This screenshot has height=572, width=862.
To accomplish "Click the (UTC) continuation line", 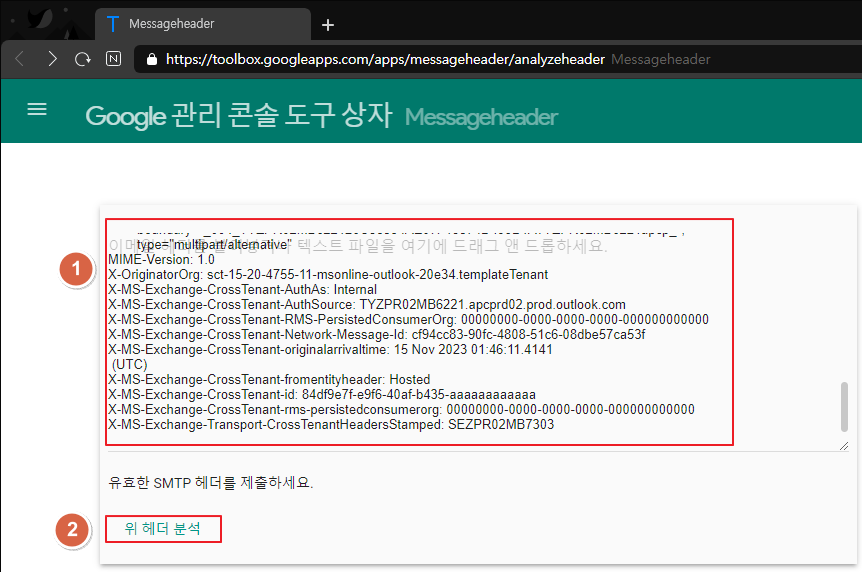I will pos(130,365).
